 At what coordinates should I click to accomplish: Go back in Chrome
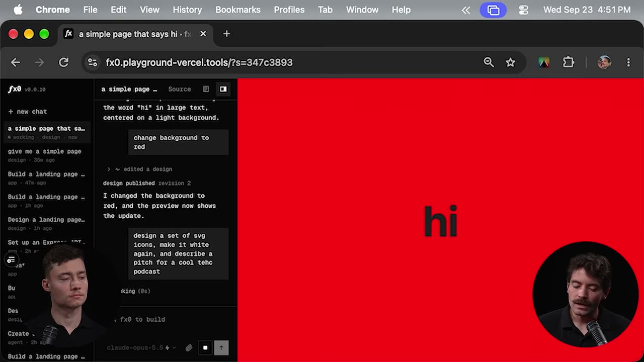click(x=16, y=62)
